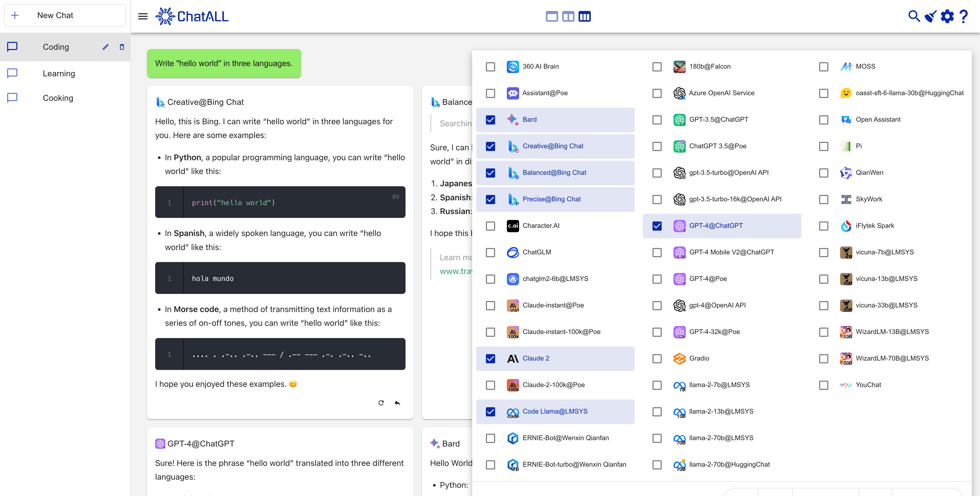Click the WizardLM-13B@LMSYS label
Image resolution: width=980 pixels, height=496 pixels.
[x=892, y=332]
